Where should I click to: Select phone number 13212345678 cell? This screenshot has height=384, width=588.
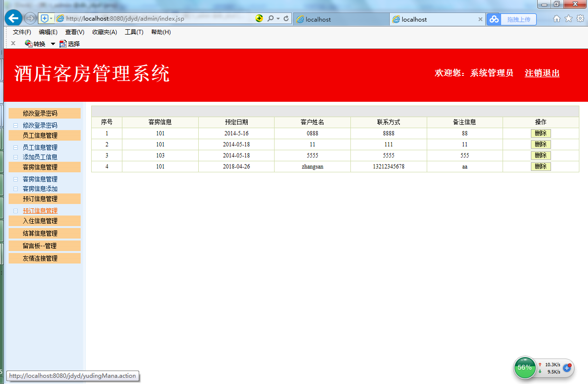tap(389, 167)
